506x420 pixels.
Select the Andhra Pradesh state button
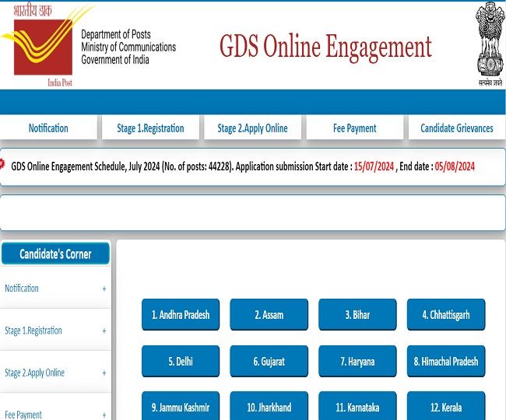(181, 315)
